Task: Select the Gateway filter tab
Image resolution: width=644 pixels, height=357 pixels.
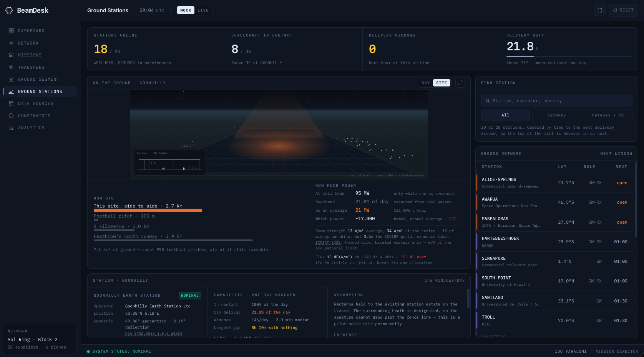Action: [x=556, y=115]
